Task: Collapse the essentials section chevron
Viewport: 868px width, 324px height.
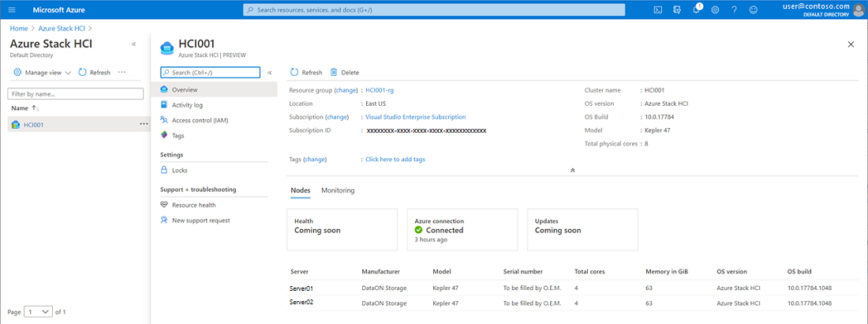Action: click(x=572, y=170)
